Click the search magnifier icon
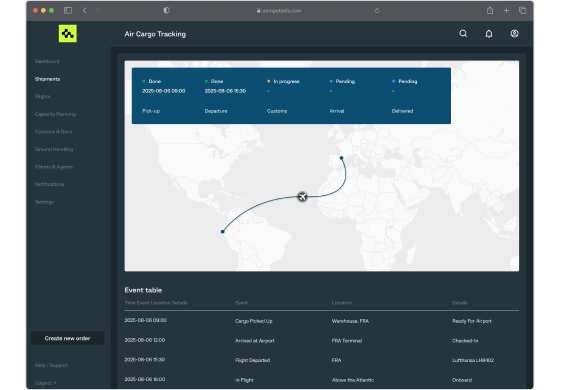561x390 pixels. [463, 34]
